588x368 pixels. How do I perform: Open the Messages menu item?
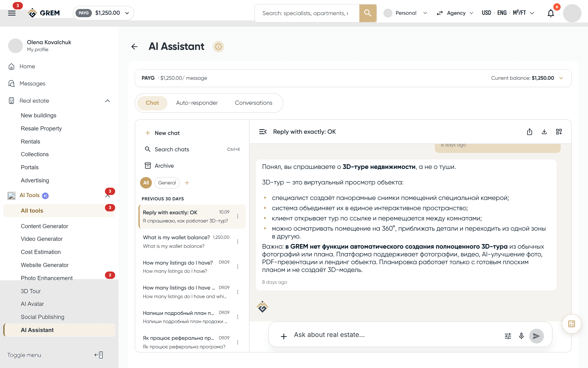pos(32,83)
